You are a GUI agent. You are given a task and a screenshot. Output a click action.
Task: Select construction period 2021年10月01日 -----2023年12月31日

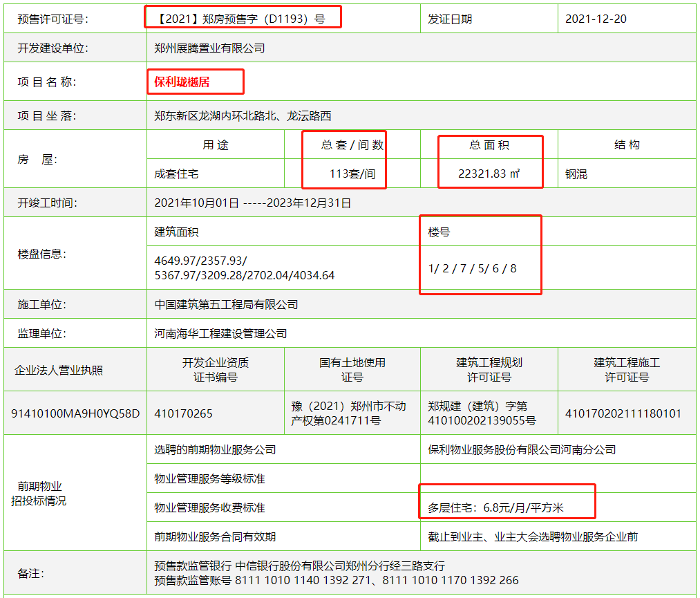click(x=252, y=203)
